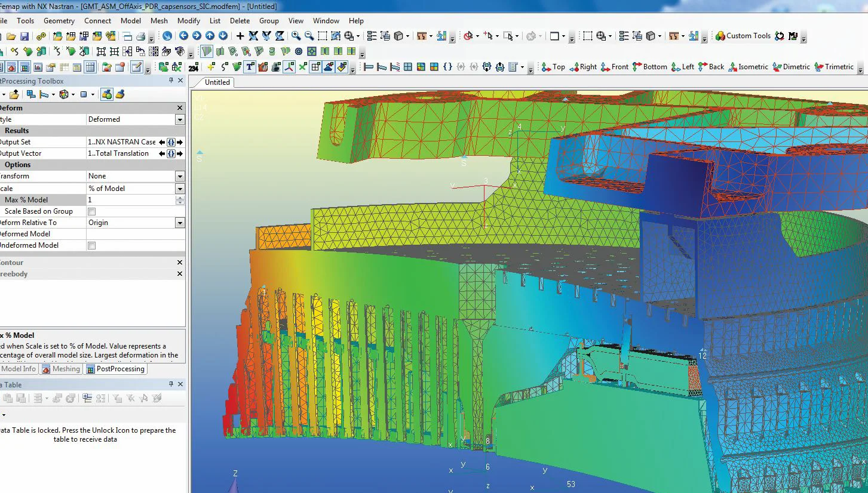Click the blue right arrow view-rotate icon

tap(197, 36)
